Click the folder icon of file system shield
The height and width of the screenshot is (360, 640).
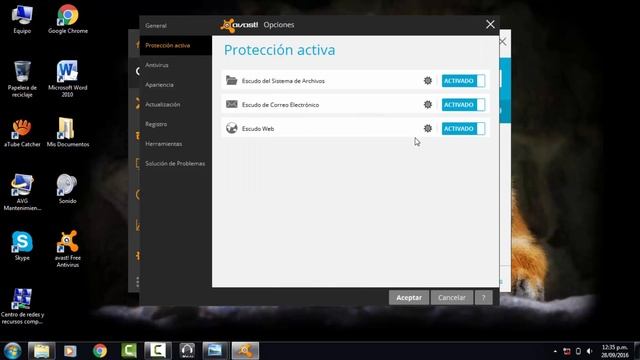(231, 80)
